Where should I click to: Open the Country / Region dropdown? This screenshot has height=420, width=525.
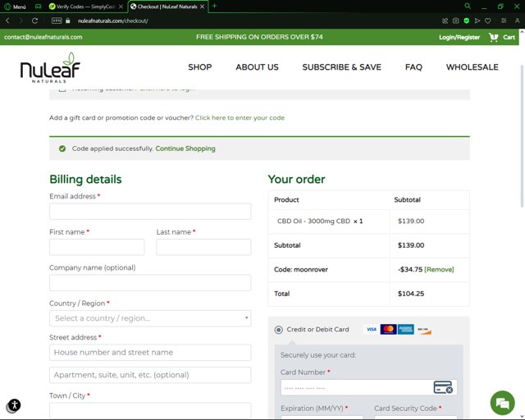click(150, 318)
